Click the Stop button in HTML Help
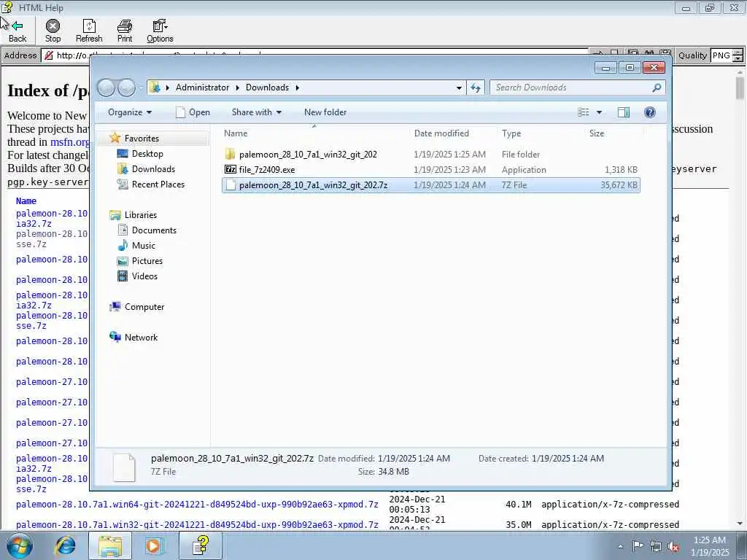747x560 pixels. tap(53, 31)
